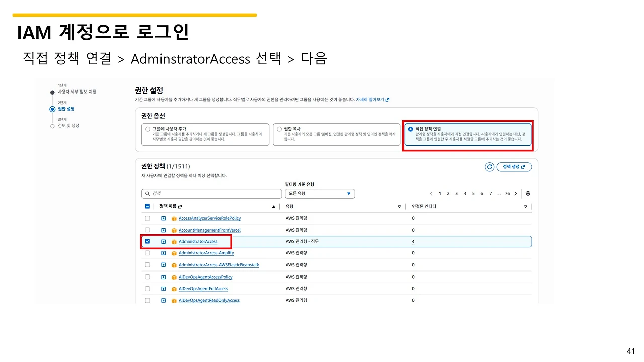Open the AdministratorAccess-AWSElasticBeanstalk link
644x362 pixels.
click(x=219, y=265)
